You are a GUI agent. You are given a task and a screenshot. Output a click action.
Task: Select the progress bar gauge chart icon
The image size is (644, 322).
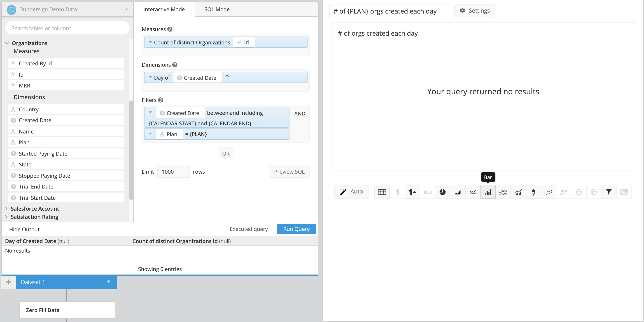pos(427,192)
